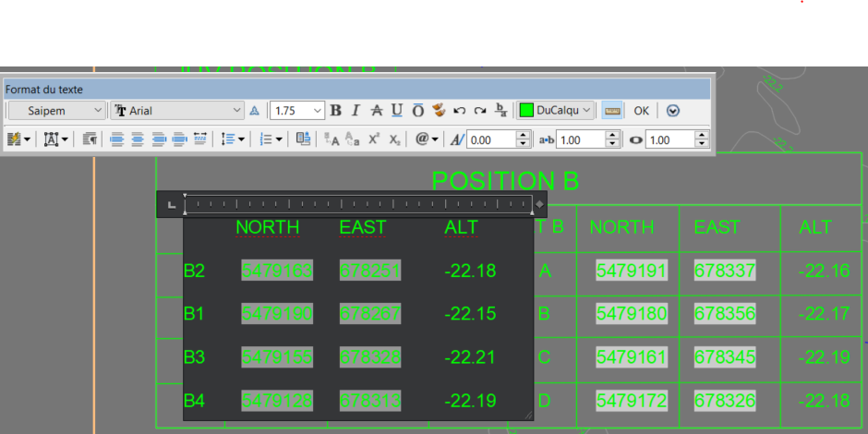This screenshot has width=868, height=434.
Task: Toggle annotative text icon next to Arial
Action: [x=254, y=111]
